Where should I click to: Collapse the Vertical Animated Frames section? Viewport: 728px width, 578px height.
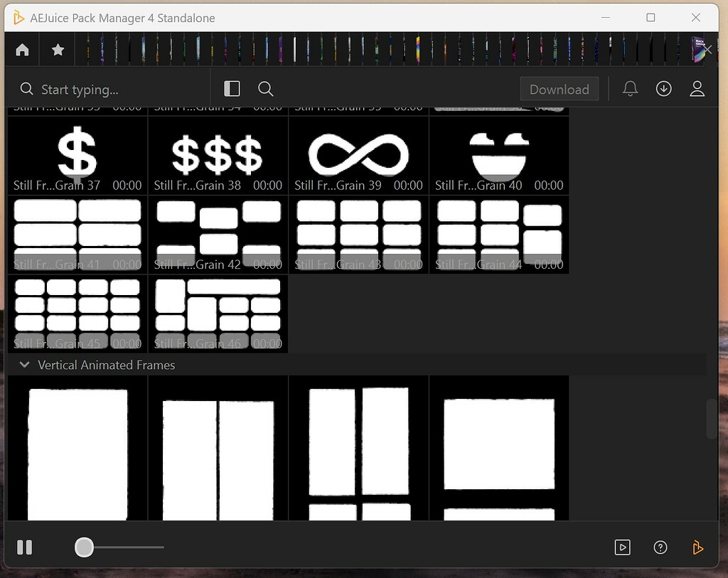click(25, 365)
